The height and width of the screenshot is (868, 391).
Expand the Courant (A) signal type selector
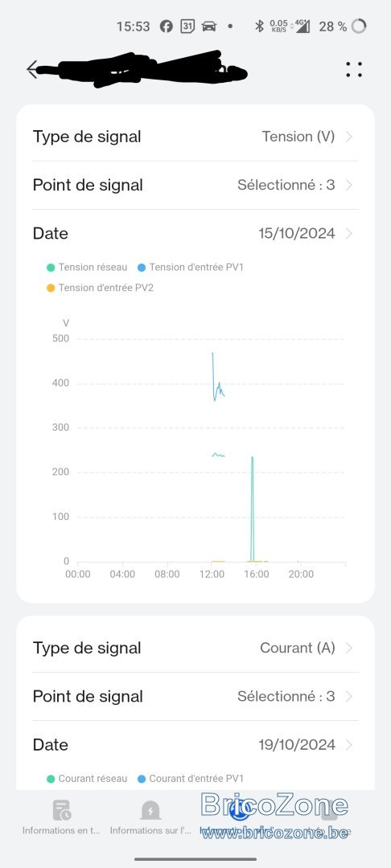tap(195, 649)
